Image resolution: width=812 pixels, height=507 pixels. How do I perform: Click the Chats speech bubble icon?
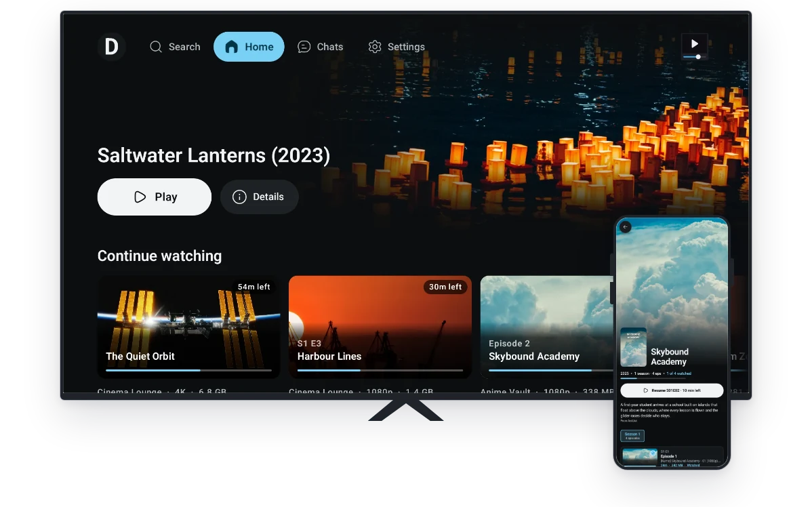coord(304,47)
